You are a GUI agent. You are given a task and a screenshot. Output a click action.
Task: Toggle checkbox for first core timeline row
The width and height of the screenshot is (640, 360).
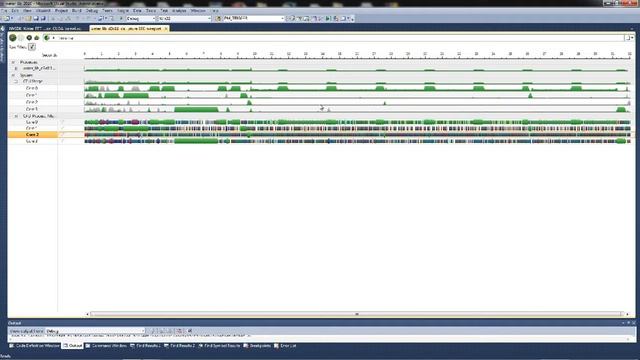62,122
